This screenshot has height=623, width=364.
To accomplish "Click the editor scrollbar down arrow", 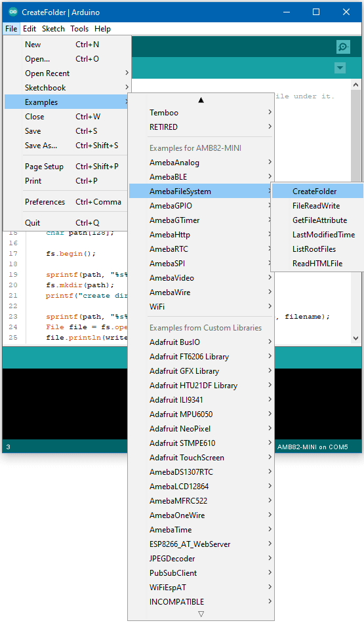I will click(355, 338).
